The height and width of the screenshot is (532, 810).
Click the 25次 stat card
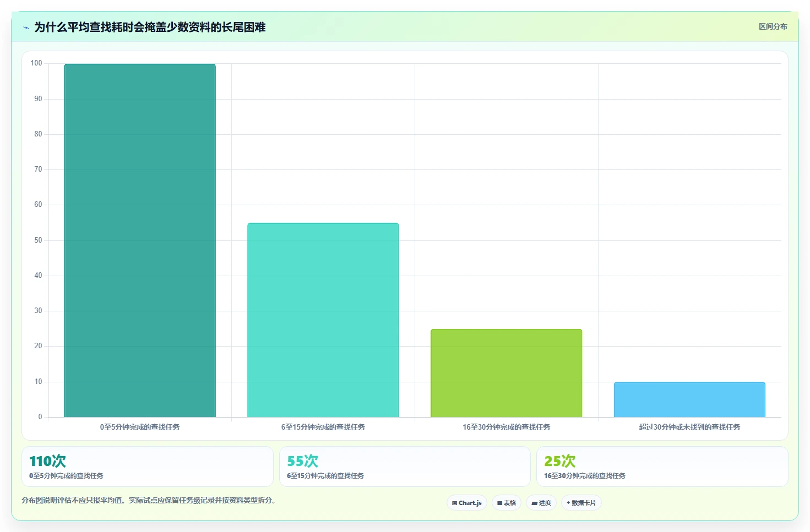point(662,467)
